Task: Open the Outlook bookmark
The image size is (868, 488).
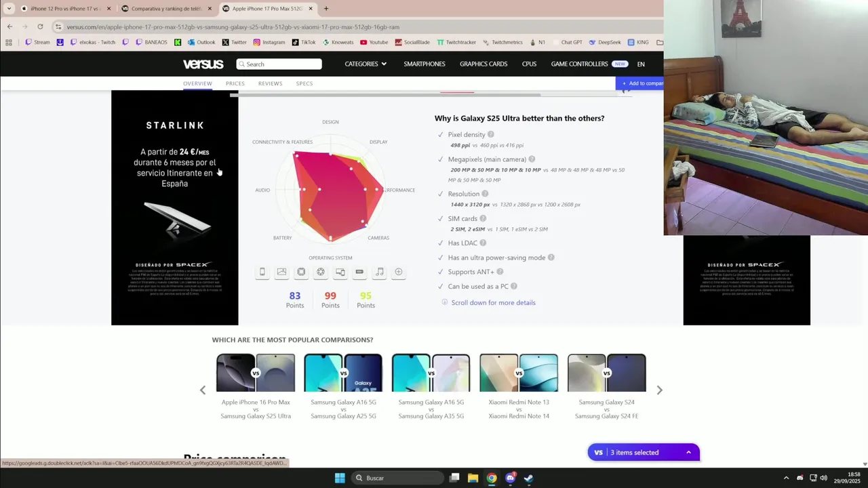Action: click(201, 42)
